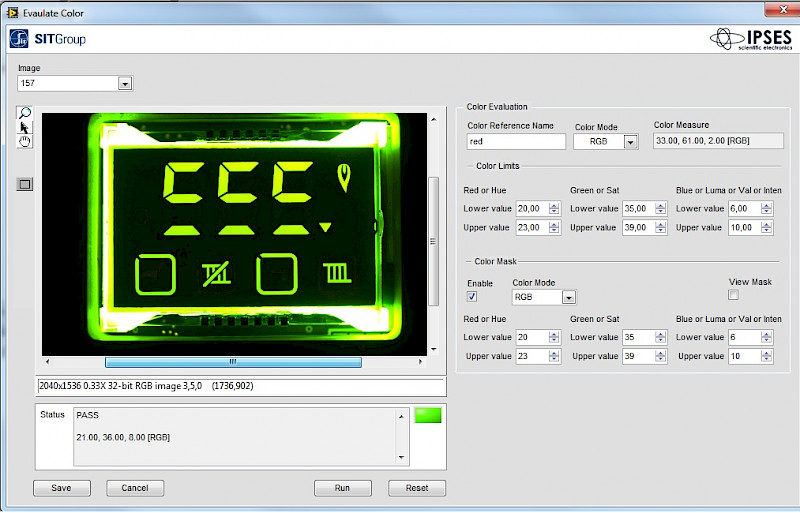Select the hand pan tool

(x=24, y=141)
